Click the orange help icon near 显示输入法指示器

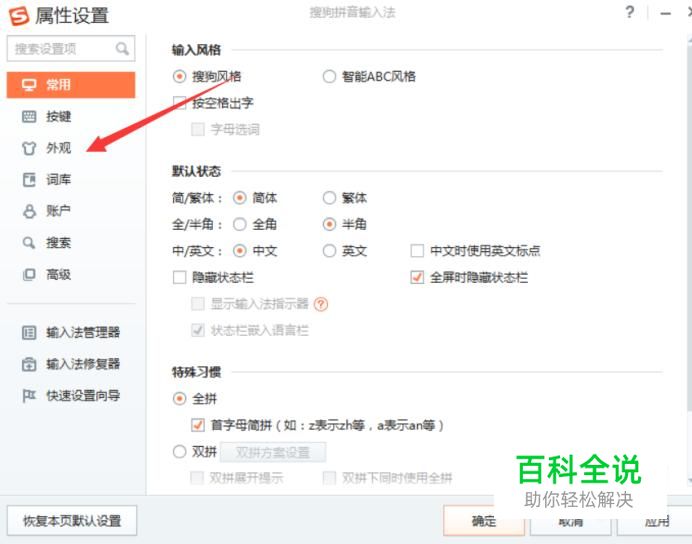click(x=321, y=304)
